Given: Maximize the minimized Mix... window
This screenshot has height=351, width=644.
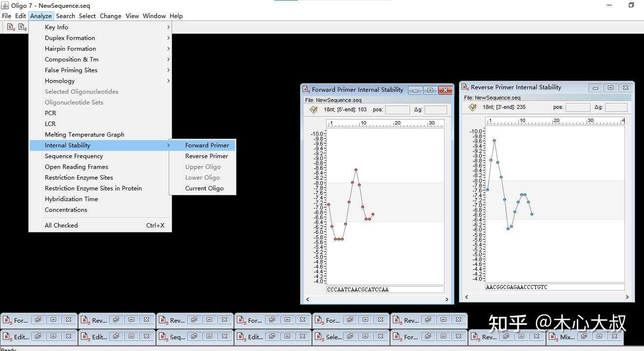Looking at the screenshot, I should coord(599,336).
